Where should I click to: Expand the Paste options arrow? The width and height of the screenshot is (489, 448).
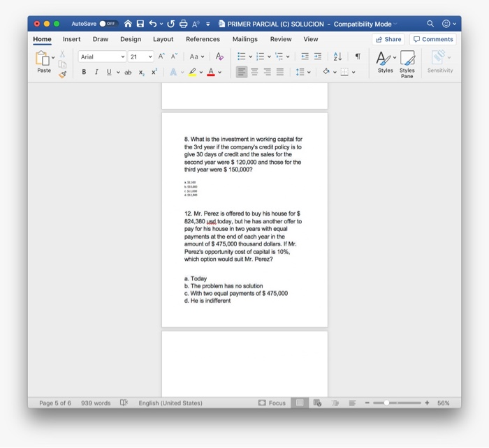coord(53,57)
